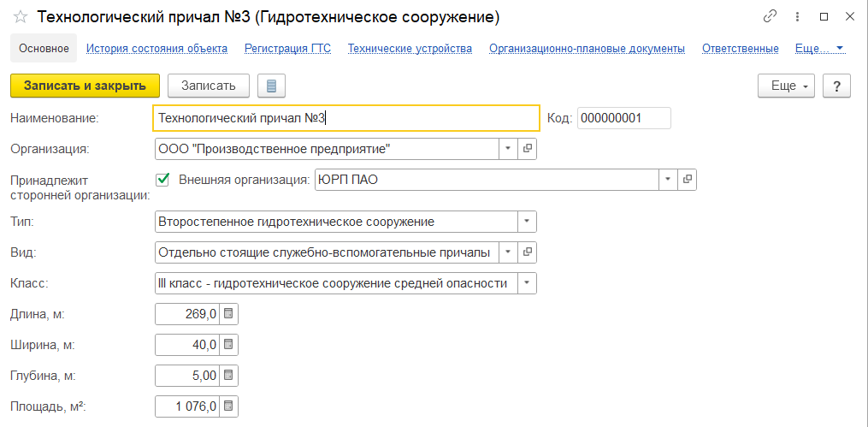Open calculator for Ширина field
Screen dimensions: 868x427
point(228,345)
